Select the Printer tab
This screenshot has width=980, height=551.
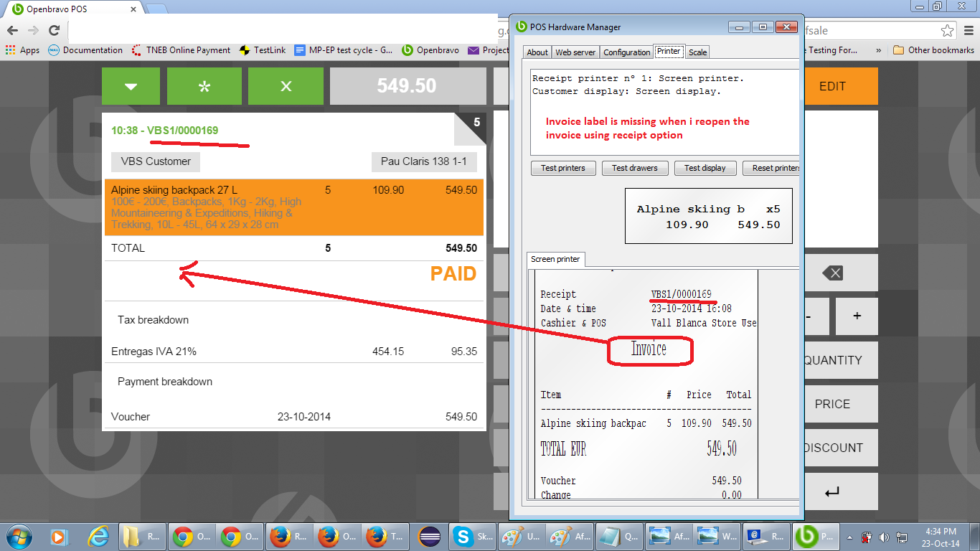click(x=669, y=52)
